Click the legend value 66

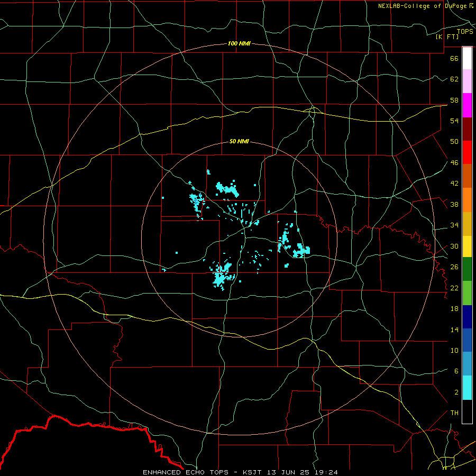[x=454, y=58]
